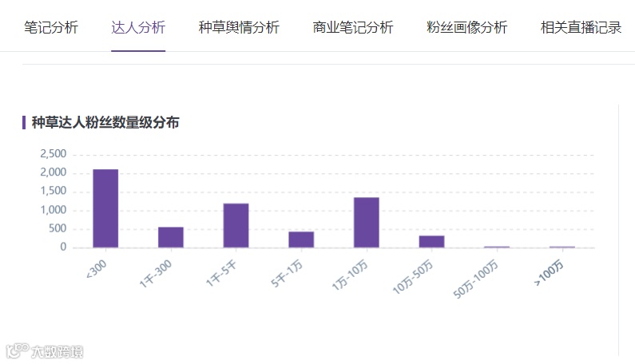Click the 50万-100万 axis label
Screen dimensions: 635x364
click(x=475, y=279)
